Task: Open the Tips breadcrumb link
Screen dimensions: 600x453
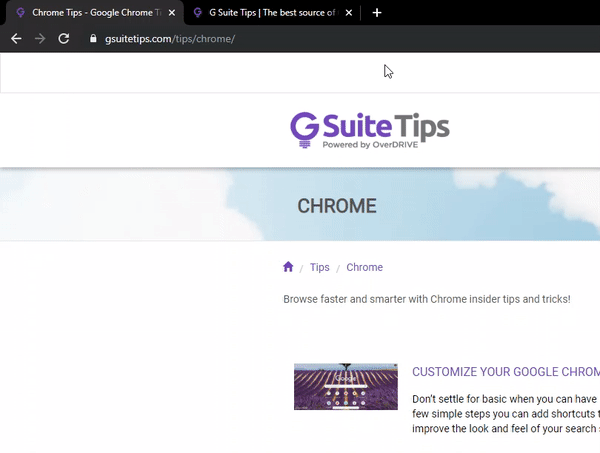Action: (x=320, y=267)
